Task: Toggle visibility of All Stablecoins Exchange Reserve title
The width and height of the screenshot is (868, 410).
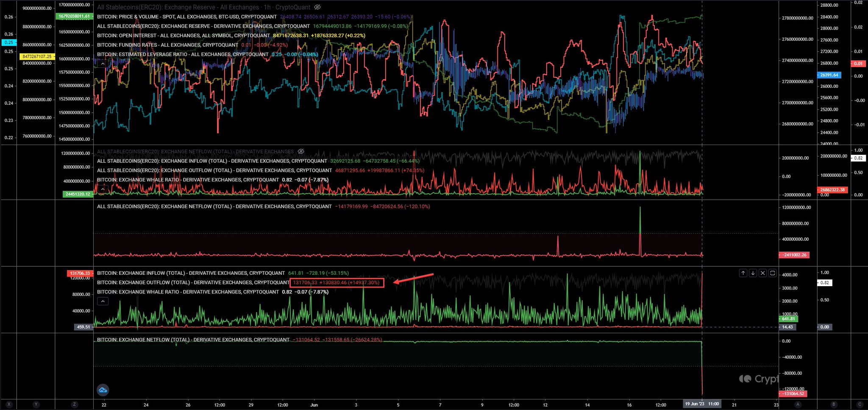Action: tap(317, 7)
